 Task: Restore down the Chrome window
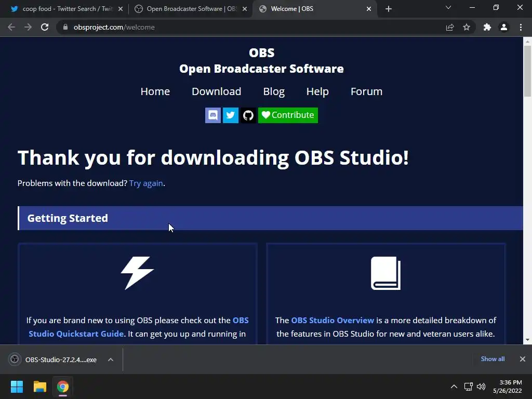coord(496,7)
